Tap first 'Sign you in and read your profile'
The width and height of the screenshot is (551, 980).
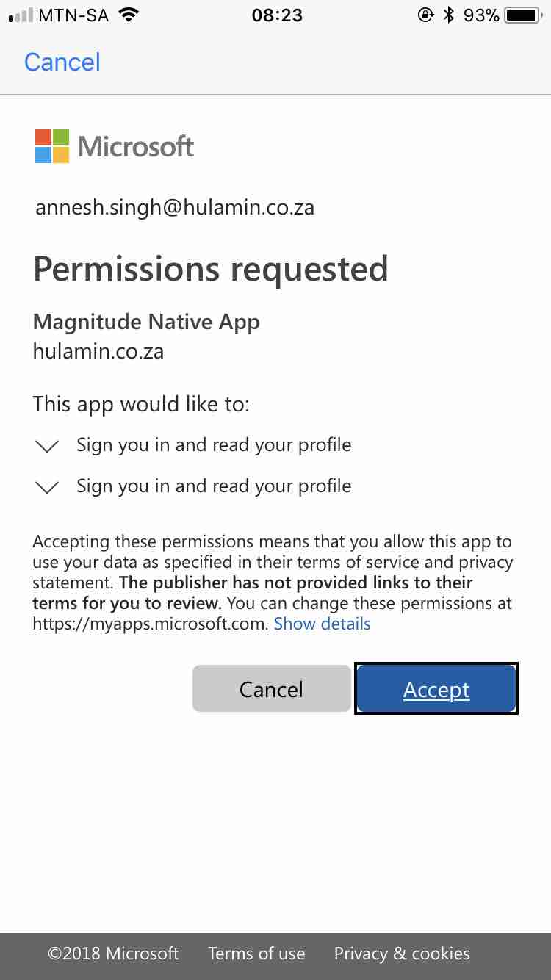pos(214,445)
